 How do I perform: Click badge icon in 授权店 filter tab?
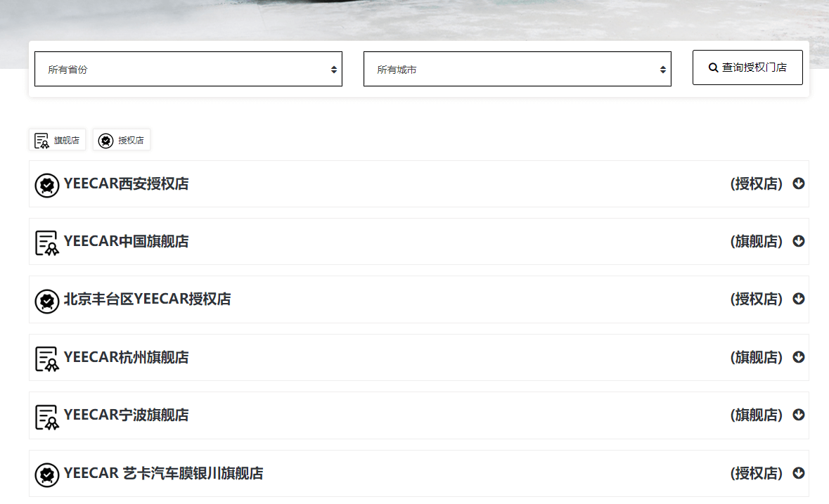105,141
